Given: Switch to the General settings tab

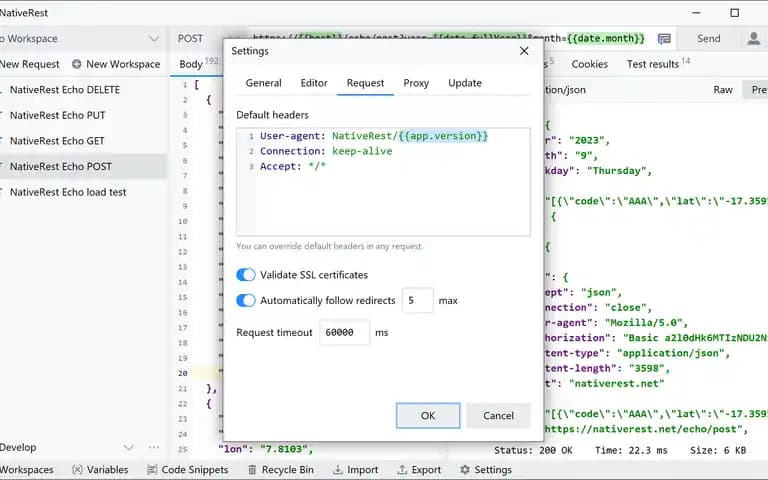Looking at the screenshot, I should (x=264, y=83).
